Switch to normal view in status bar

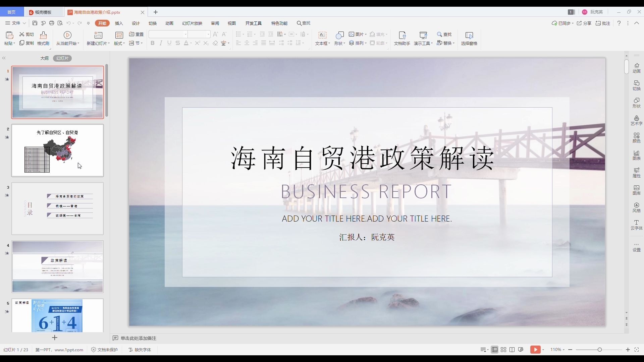click(x=495, y=350)
